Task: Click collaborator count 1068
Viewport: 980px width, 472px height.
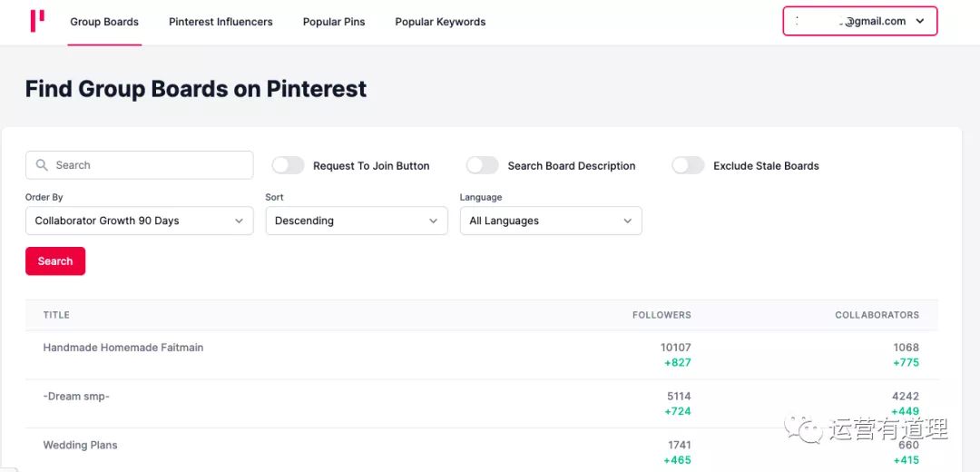Action: point(906,348)
